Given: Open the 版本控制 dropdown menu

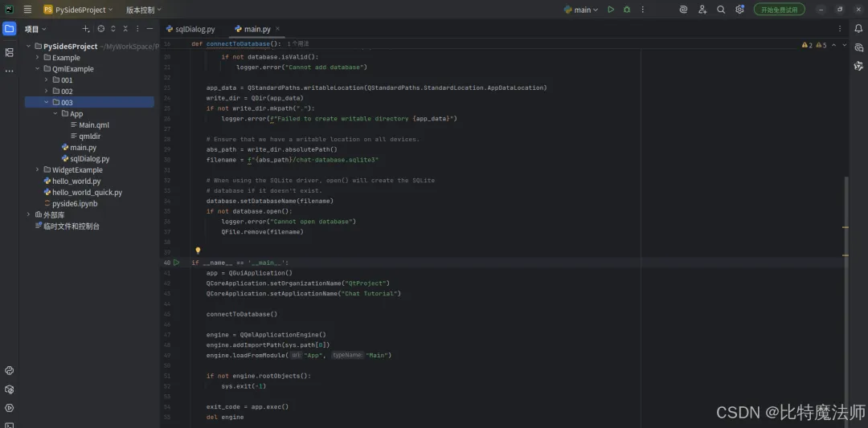Looking at the screenshot, I should click(143, 10).
